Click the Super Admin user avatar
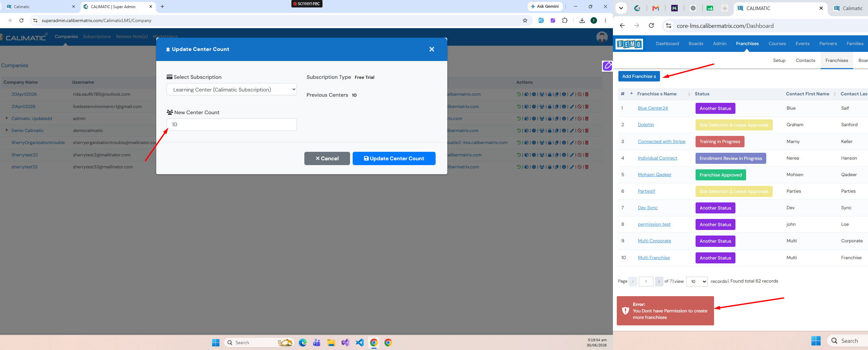Image resolution: width=868 pixels, height=350 pixels. pos(602,37)
